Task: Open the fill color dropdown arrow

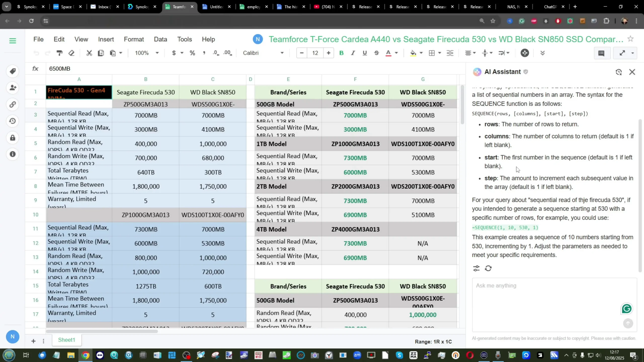Action: (x=421, y=53)
